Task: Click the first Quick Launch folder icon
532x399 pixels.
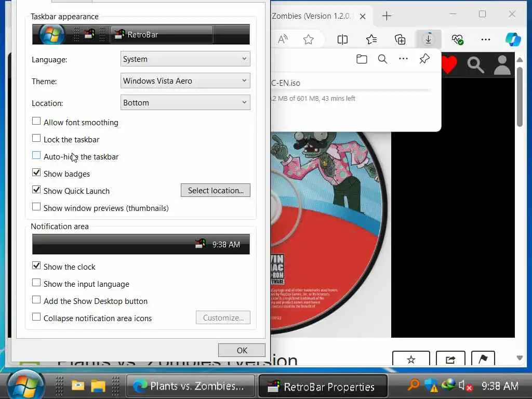Action: [78, 386]
